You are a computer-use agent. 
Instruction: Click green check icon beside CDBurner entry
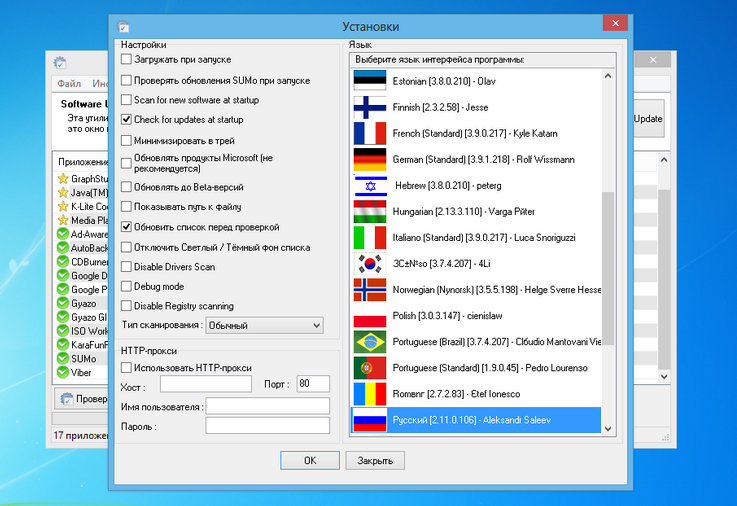pos(63,261)
